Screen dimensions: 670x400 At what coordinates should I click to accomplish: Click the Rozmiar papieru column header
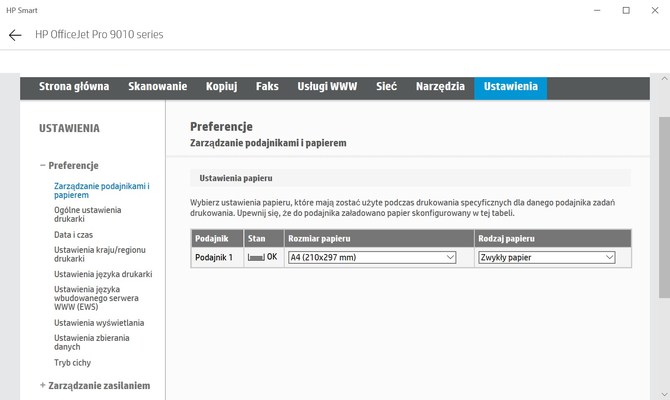[x=379, y=238]
